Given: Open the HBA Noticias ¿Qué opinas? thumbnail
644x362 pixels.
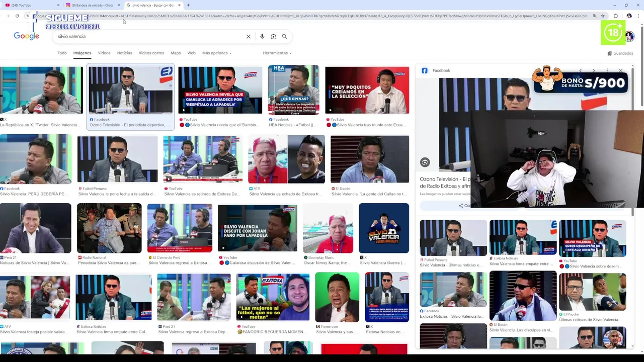Looking at the screenshot, I should [293, 90].
